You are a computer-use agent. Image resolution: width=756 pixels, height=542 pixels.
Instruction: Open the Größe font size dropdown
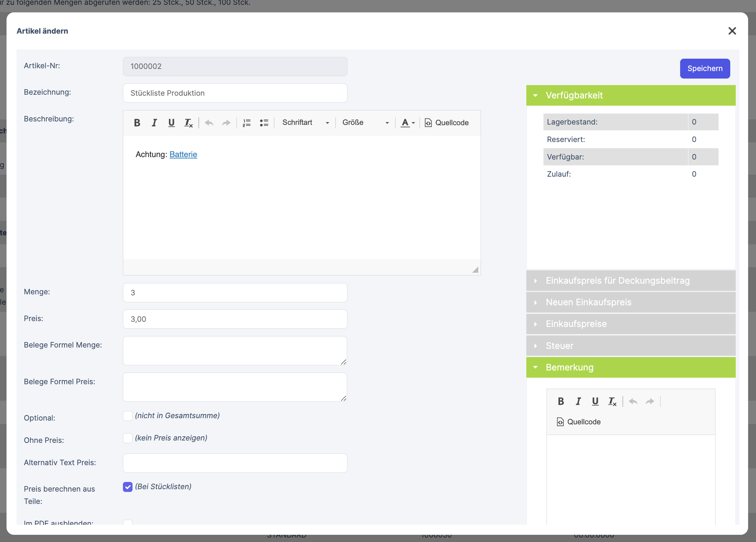[x=365, y=123]
